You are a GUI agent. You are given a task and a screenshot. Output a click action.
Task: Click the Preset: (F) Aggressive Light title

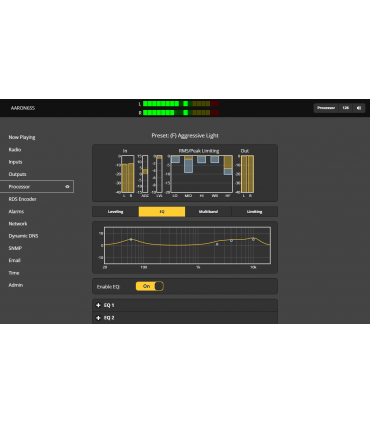[x=185, y=136]
